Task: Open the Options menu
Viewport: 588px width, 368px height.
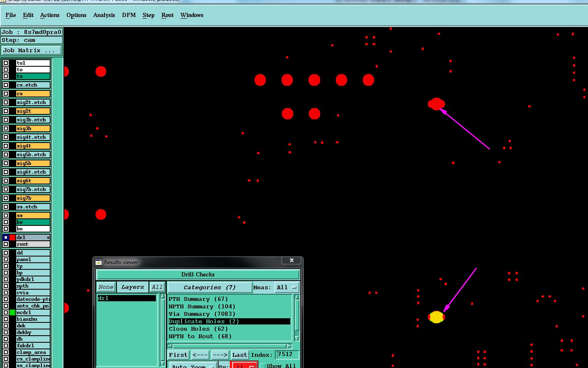Action: (x=76, y=15)
